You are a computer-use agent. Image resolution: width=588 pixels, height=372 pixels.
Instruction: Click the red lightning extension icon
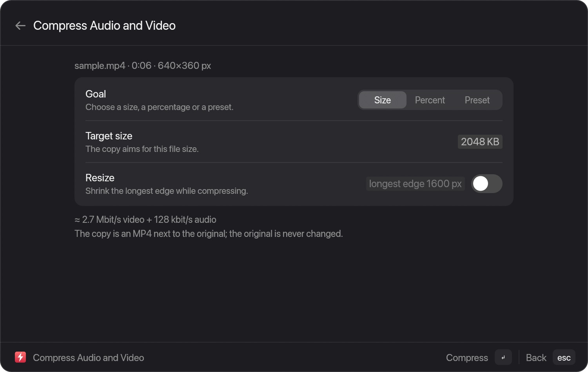(20, 358)
